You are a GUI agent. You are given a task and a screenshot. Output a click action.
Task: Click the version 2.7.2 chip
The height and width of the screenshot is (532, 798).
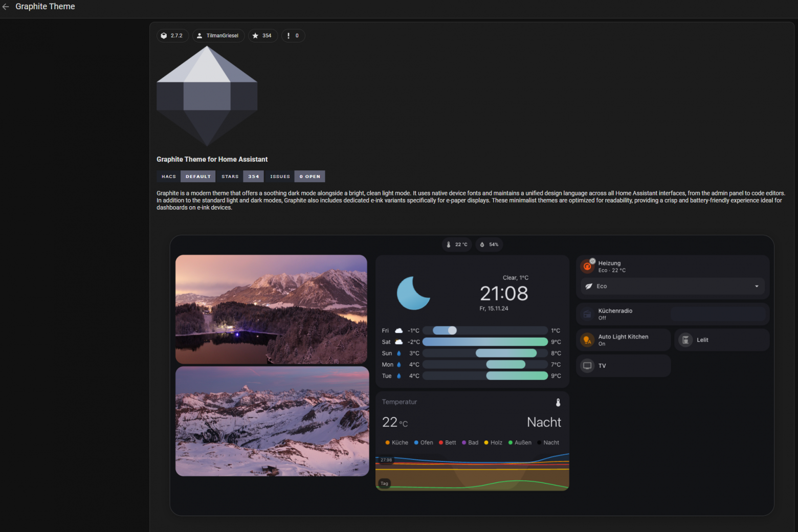(x=172, y=36)
